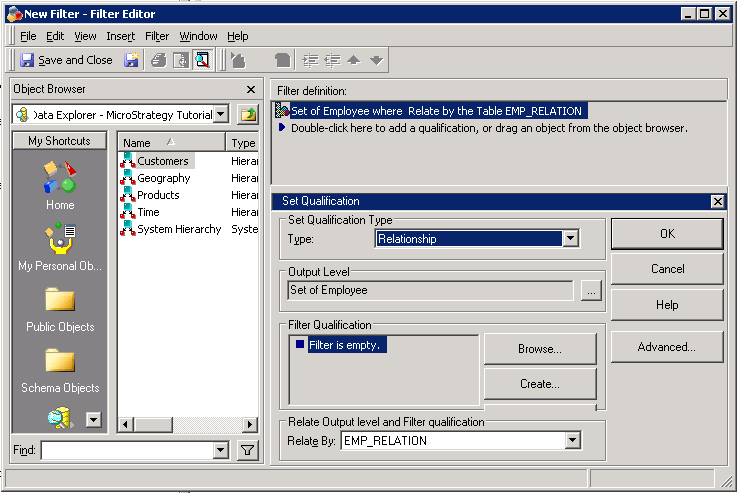Image resolution: width=738 pixels, height=493 pixels.
Task: Expand the Relate By EMP_RELATION dropdown
Action: click(x=572, y=440)
